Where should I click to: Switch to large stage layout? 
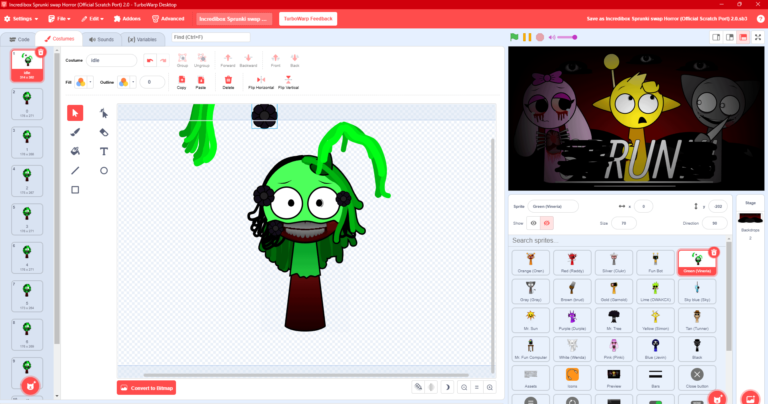[x=730, y=37]
